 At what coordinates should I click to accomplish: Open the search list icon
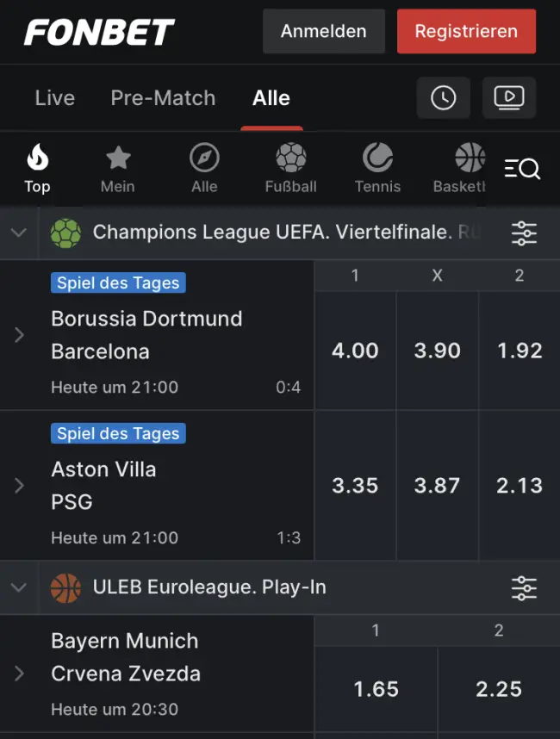[x=522, y=169]
